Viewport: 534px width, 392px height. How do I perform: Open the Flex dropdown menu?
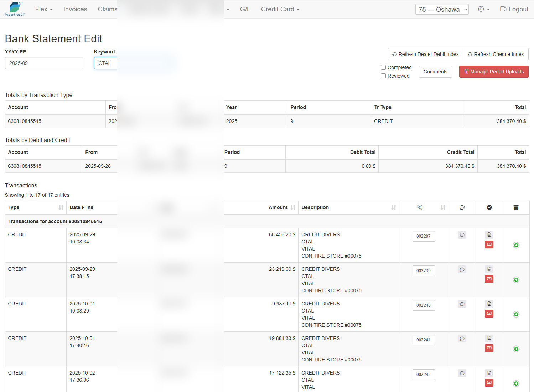pyautogui.click(x=44, y=9)
